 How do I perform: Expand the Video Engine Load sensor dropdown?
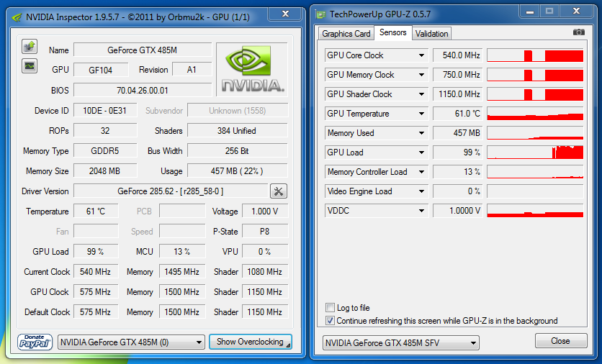[421, 191]
